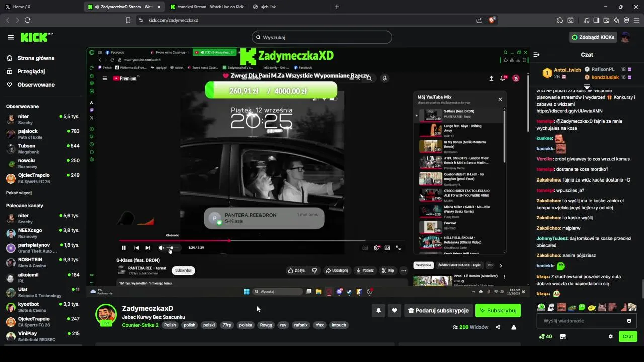The image size is (644, 362).
Task: Share this page via address bar icon
Action: [479, 20]
